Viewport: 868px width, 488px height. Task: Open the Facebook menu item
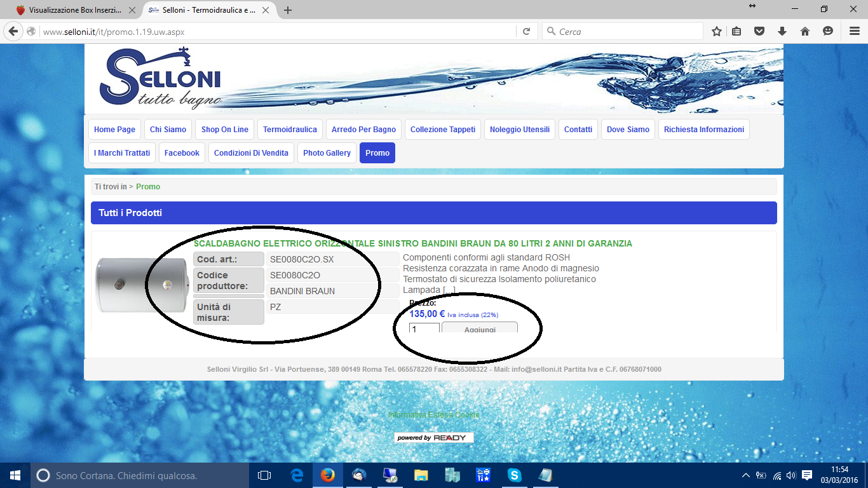tap(182, 152)
